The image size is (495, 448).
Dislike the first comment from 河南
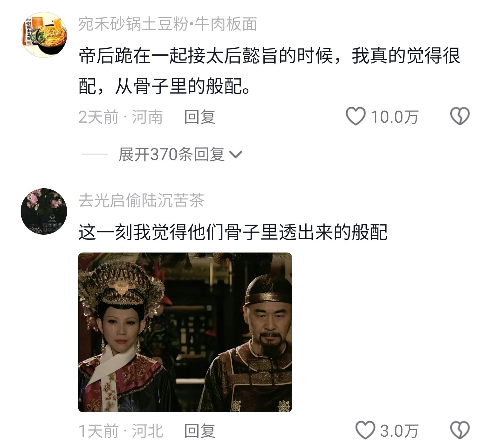460,116
